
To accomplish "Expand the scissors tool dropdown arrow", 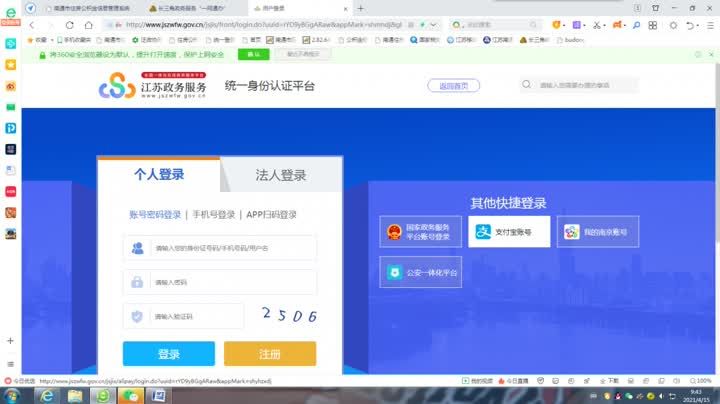I will (x=604, y=26).
